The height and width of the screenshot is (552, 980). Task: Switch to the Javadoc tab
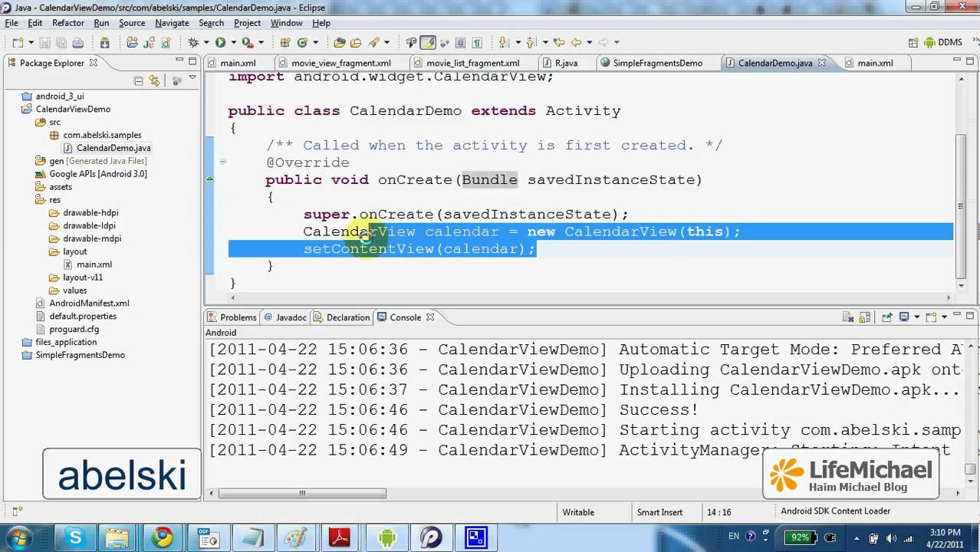coord(285,317)
